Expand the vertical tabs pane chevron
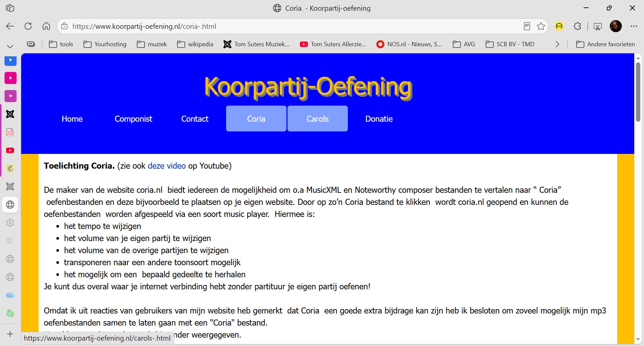The width and height of the screenshot is (644, 346). click(x=10, y=46)
